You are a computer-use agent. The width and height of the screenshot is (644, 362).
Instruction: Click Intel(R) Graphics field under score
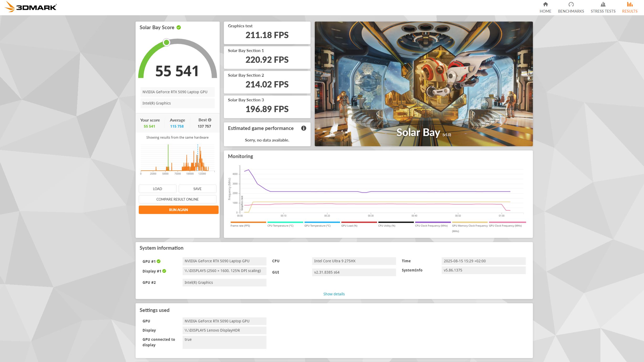tap(178, 103)
